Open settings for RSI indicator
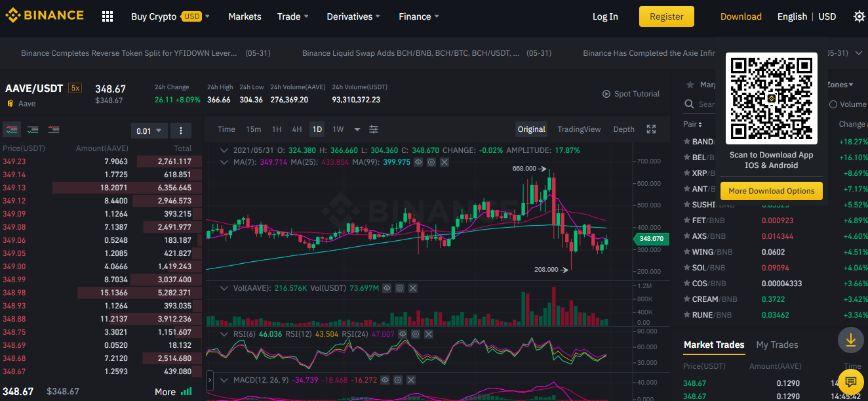This screenshot has height=401, width=868. pyautogui.click(x=416, y=334)
